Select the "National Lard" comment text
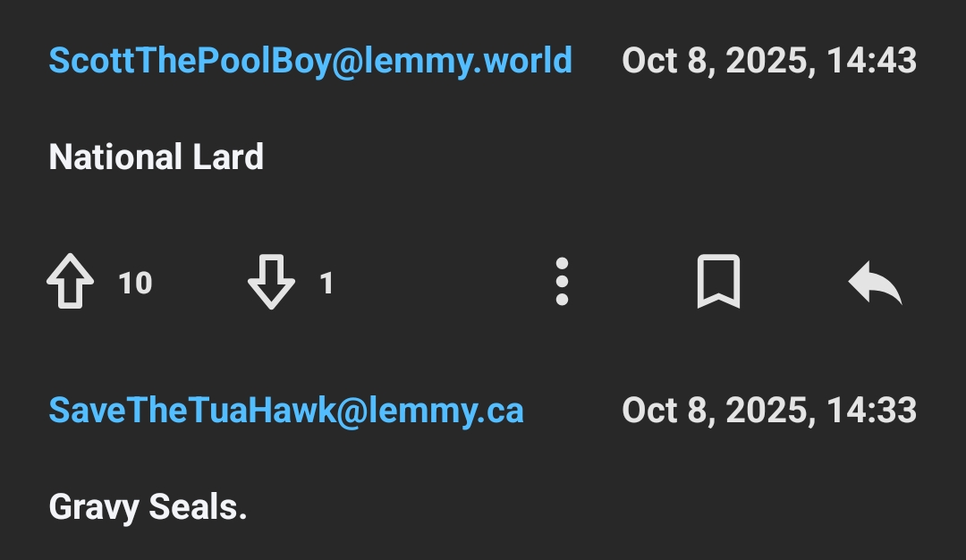Viewport: 966px width, 560px height. (156, 157)
